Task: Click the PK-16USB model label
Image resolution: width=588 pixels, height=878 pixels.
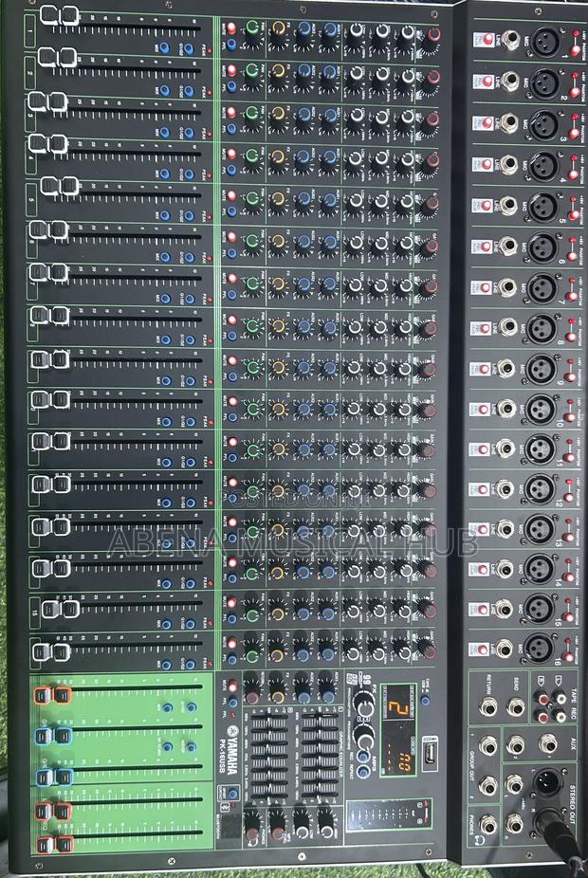Action: pos(221,756)
